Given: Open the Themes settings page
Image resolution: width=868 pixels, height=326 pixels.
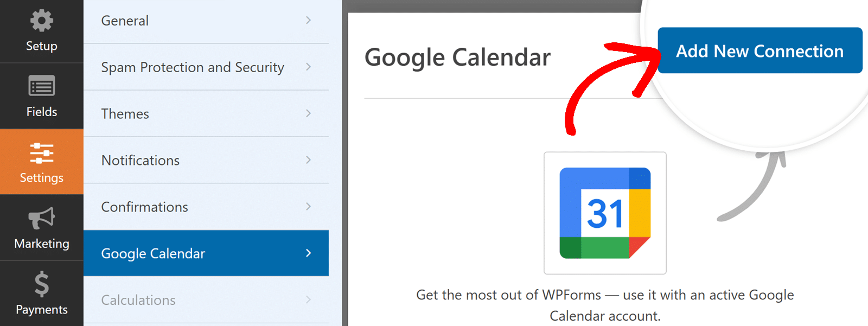Looking at the screenshot, I should coord(125,113).
